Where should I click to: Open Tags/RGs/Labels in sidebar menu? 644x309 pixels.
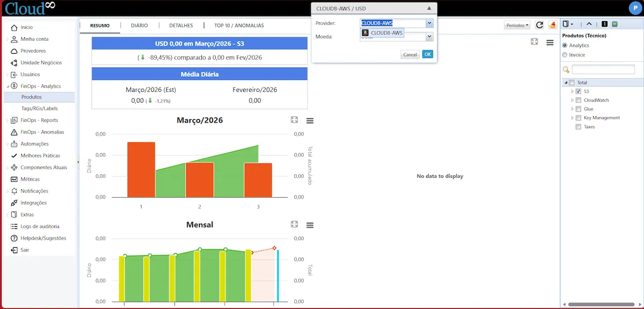pos(39,109)
